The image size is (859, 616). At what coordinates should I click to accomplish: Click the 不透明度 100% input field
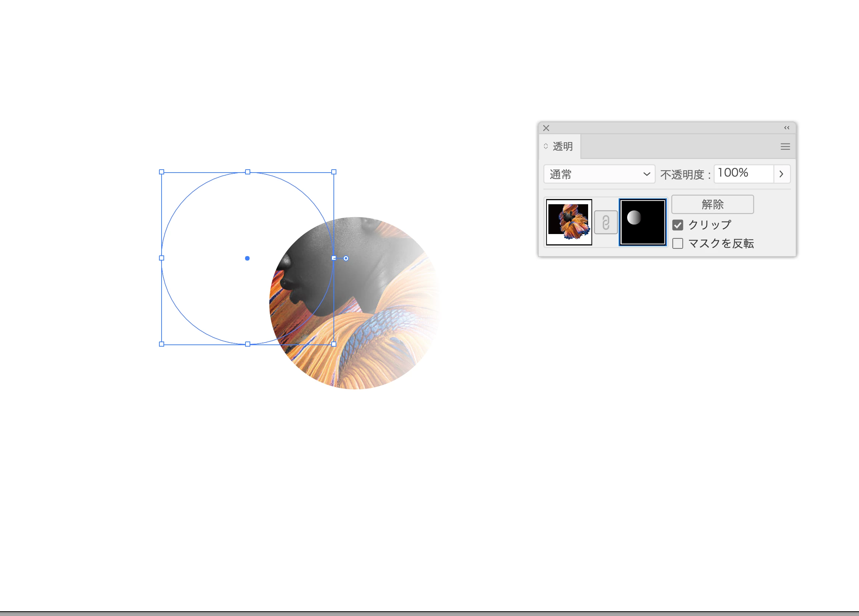pyautogui.click(x=743, y=174)
